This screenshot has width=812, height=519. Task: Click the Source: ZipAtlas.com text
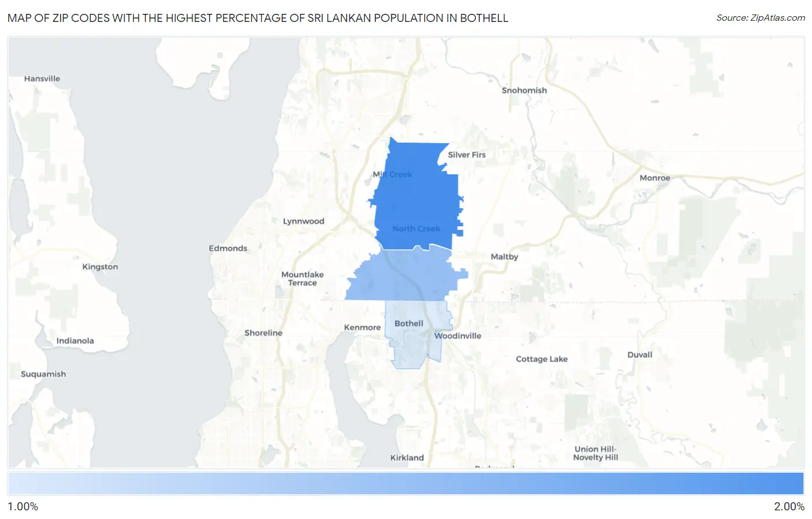click(x=761, y=18)
